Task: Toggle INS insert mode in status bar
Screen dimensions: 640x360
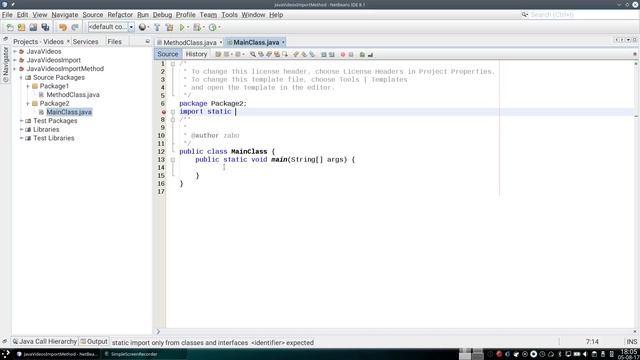Action: [x=631, y=342]
